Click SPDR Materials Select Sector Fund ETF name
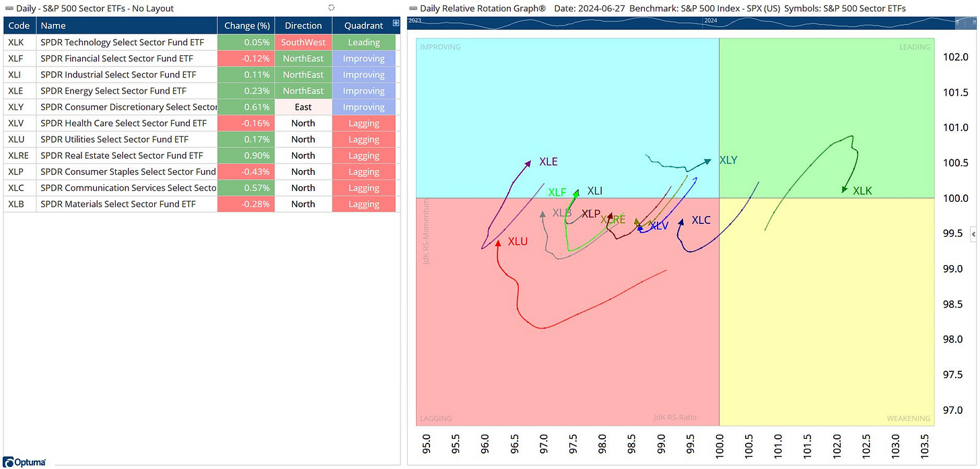 click(118, 204)
